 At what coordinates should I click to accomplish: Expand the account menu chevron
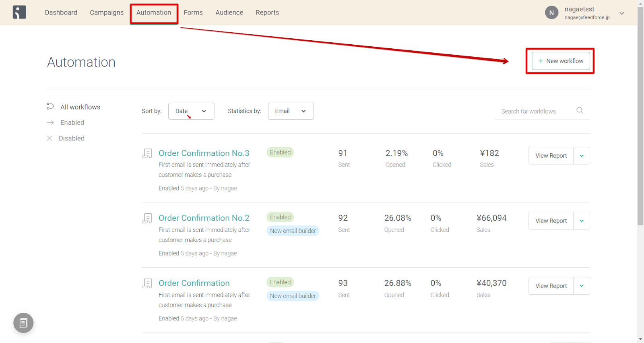pos(622,13)
